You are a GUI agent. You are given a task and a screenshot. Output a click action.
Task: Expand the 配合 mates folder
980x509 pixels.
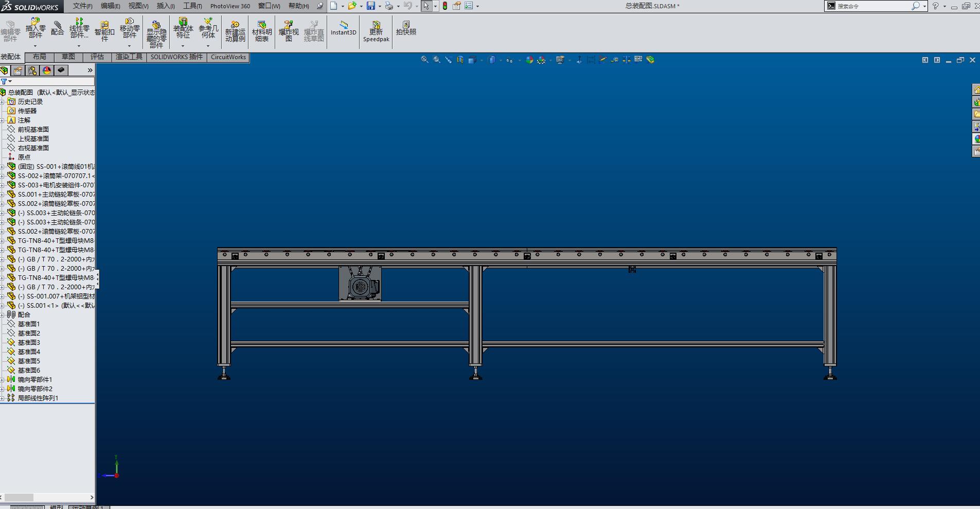tap(3, 315)
